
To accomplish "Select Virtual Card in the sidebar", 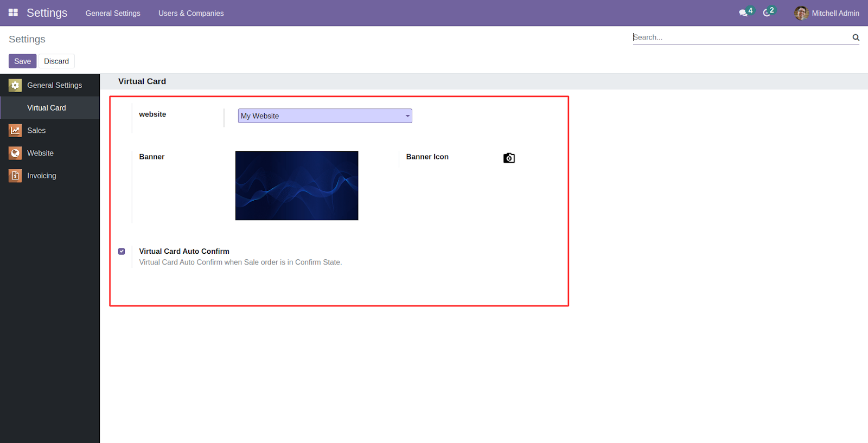I will 47,108.
